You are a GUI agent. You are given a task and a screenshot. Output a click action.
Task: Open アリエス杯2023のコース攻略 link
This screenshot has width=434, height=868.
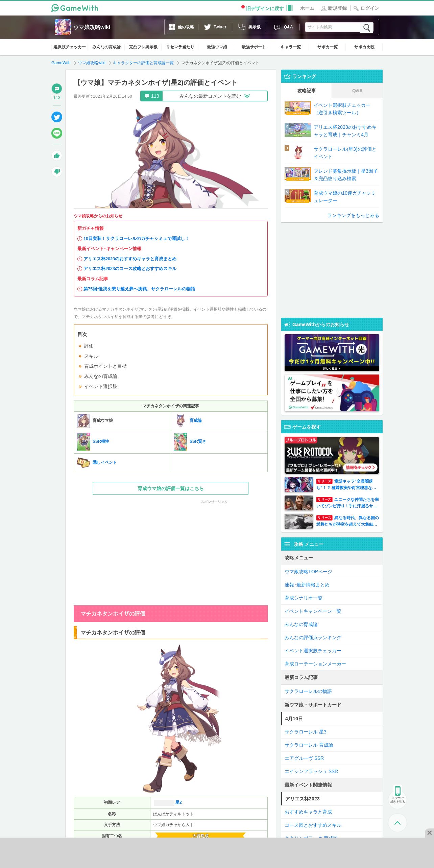click(x=130, y=268)
